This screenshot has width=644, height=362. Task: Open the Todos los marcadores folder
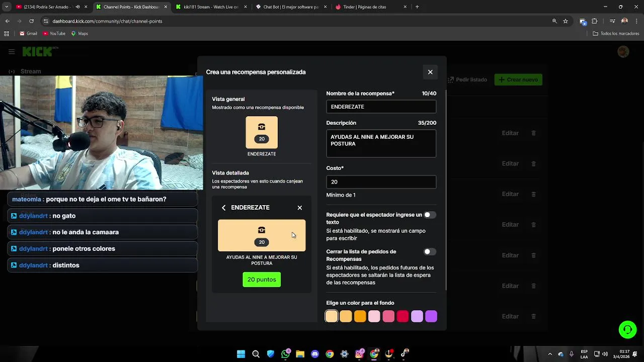616,34
